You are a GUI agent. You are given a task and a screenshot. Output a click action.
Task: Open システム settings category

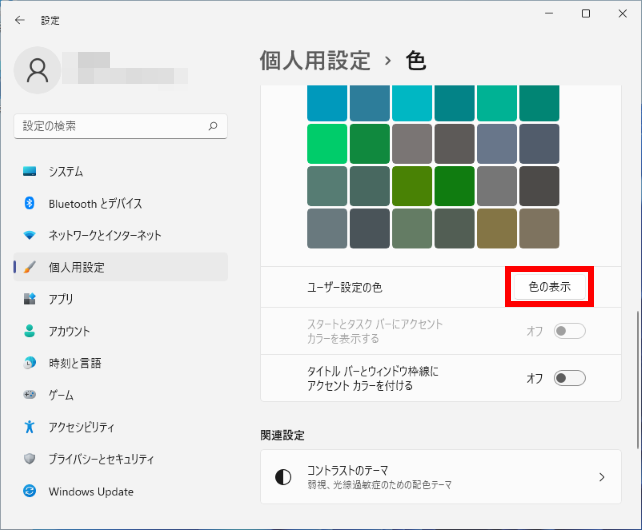click(x=121, y=171)
